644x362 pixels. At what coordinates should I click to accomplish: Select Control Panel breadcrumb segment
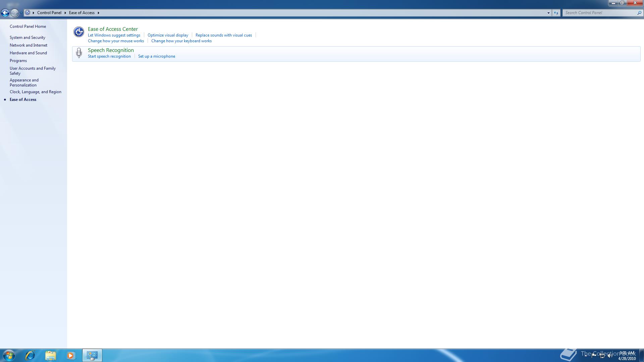pyautogui.click(x=49, y=13)
